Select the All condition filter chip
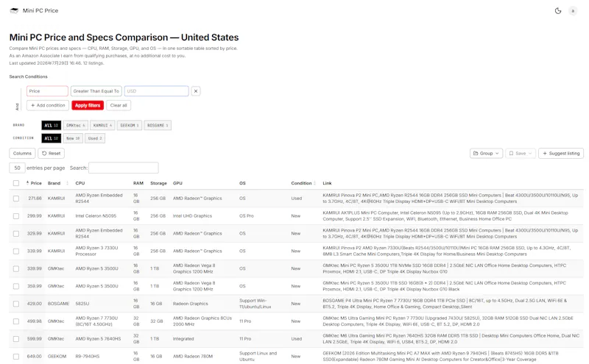Viewport: 589px width, 364px height. [51, 138]
